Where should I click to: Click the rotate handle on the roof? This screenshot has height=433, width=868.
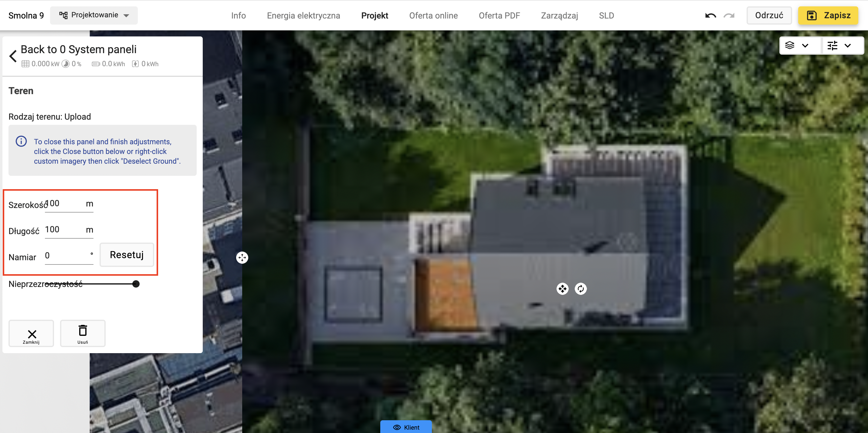pos(581,289)
